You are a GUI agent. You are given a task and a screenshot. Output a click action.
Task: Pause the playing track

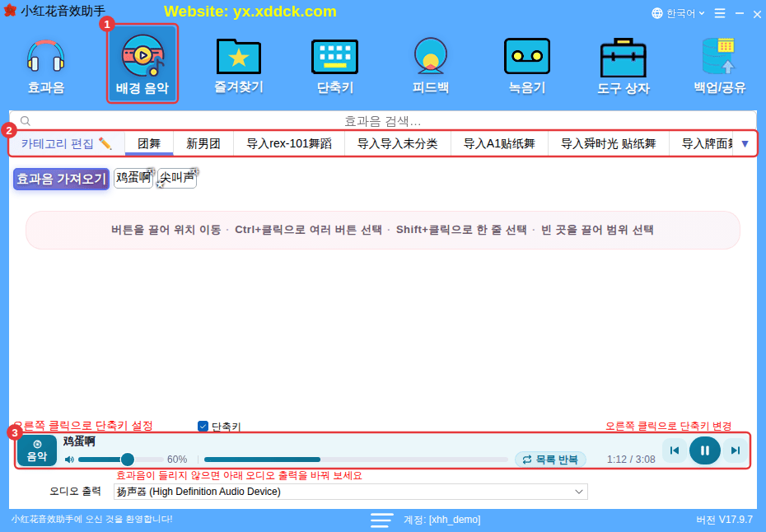pos(704,450)
